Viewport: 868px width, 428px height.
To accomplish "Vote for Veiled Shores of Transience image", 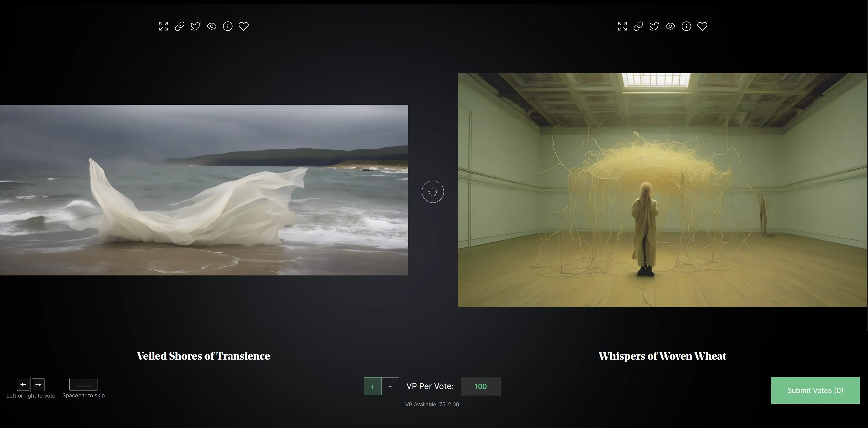I will pyautogui.click(x=204, y=190).
